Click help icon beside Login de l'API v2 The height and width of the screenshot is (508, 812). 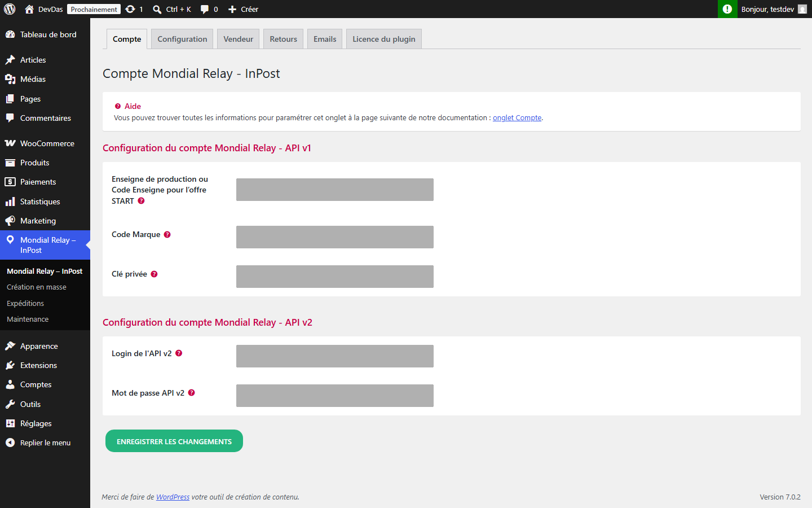click(x=179, y=353)
